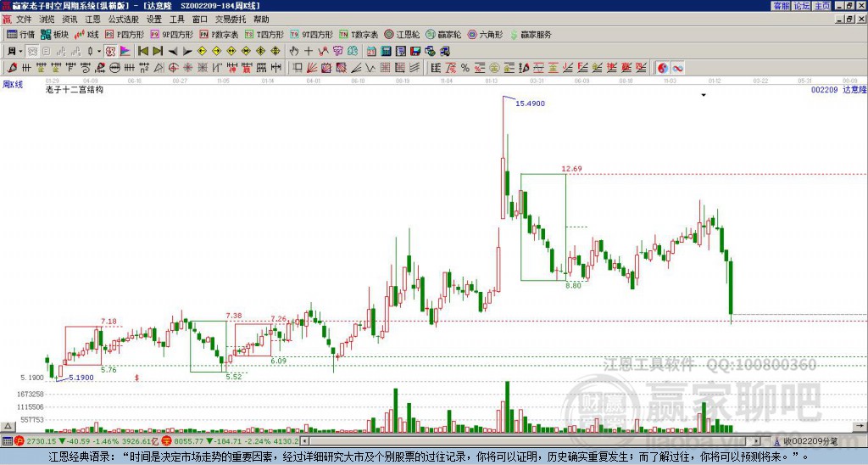The height and width of the screenshot is (465, 868).
Task: Open the 行情 market quotes view
Action: tap(20, 34)
